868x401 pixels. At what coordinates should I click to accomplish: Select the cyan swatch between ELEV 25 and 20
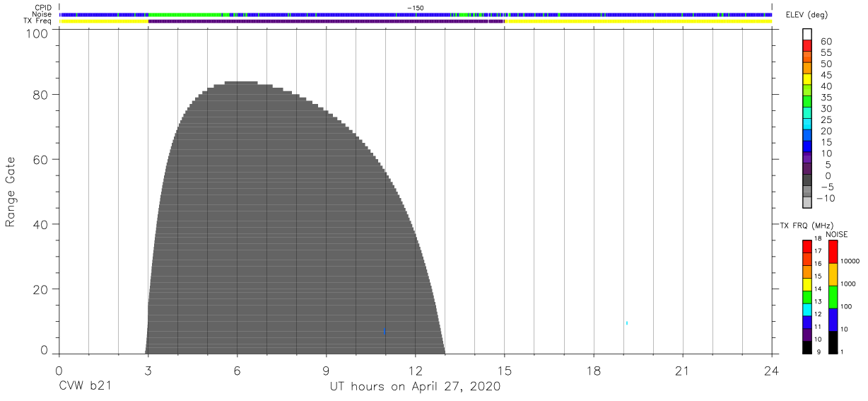tap(807, 125)
